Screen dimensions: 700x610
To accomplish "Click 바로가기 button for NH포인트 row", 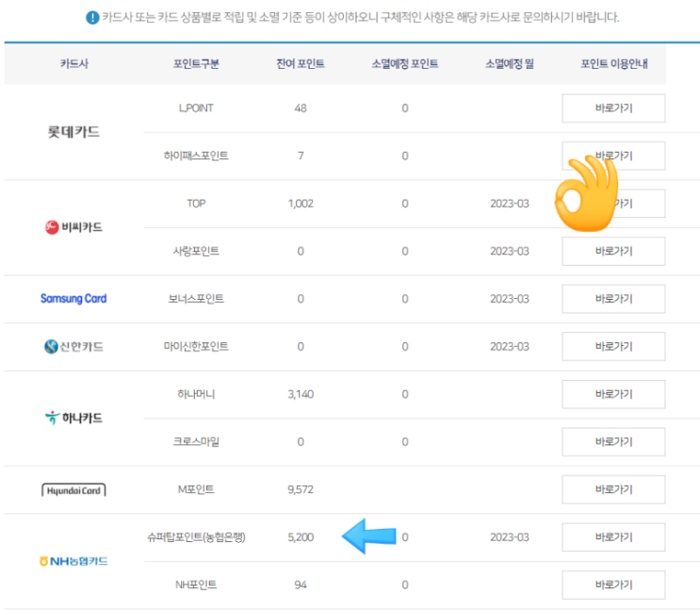I will tap(613, 585).
